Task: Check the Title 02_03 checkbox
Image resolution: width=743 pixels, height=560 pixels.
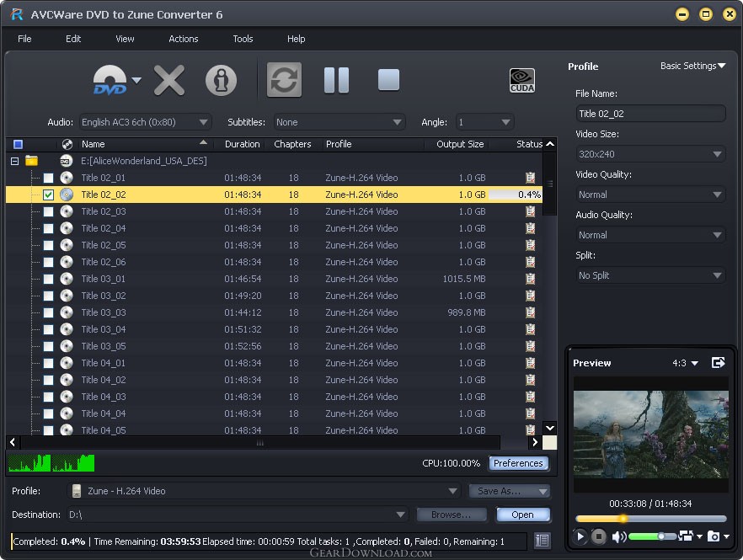Action: [x=48, y=211]
